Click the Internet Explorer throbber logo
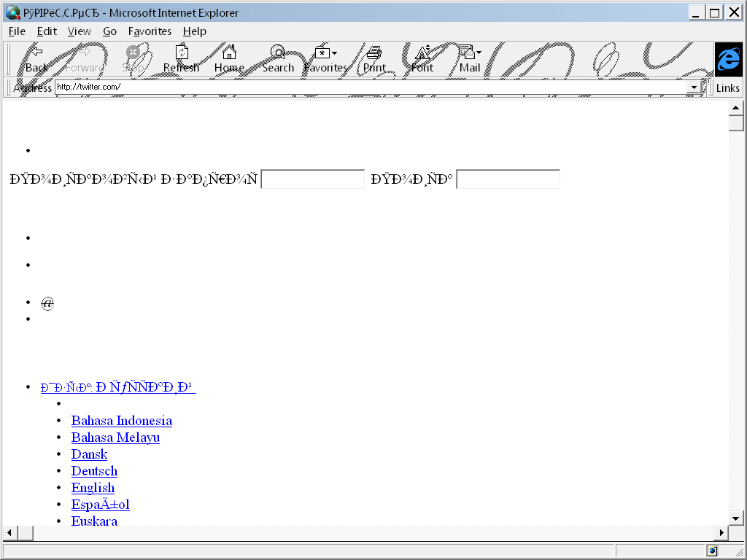 (x=728, y=60)
